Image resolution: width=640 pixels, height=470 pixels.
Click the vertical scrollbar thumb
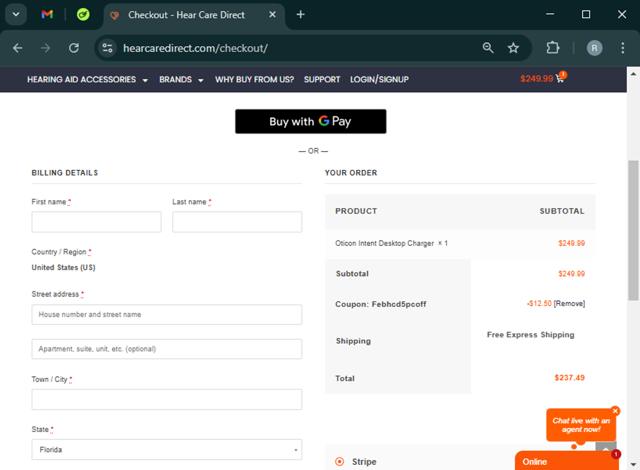633,231
